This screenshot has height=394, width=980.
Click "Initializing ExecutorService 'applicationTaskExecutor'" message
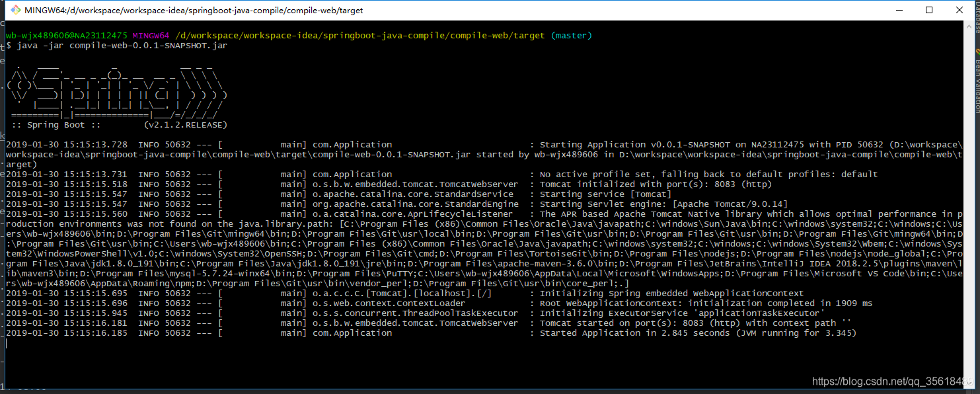pyautogui.click(x=683, y=313)
